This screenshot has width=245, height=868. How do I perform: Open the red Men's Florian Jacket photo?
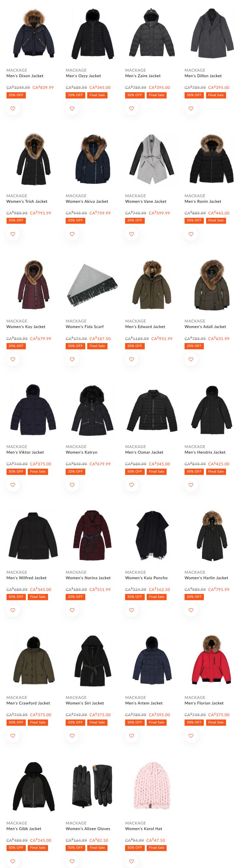tap(211, 661)
